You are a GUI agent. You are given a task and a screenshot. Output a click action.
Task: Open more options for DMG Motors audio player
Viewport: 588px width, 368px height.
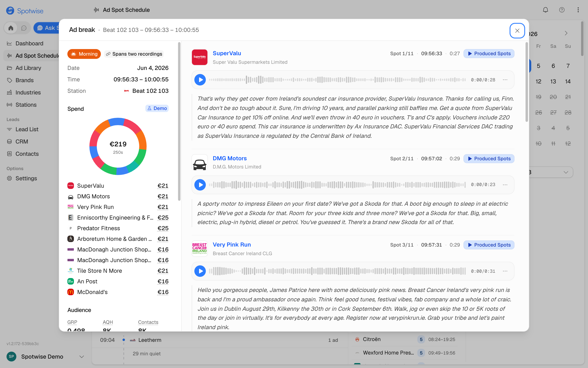click(x=505, y=185)
